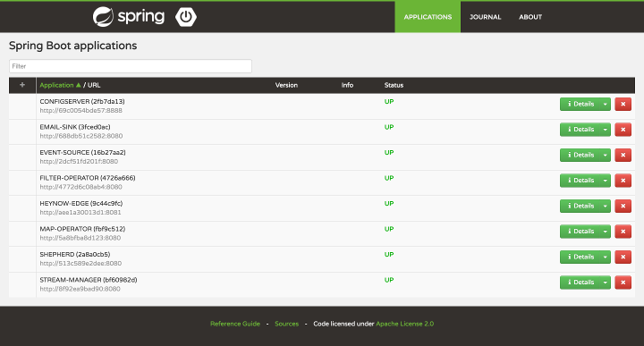
Task: Sort by Version column header
Action: click(286, 85)
